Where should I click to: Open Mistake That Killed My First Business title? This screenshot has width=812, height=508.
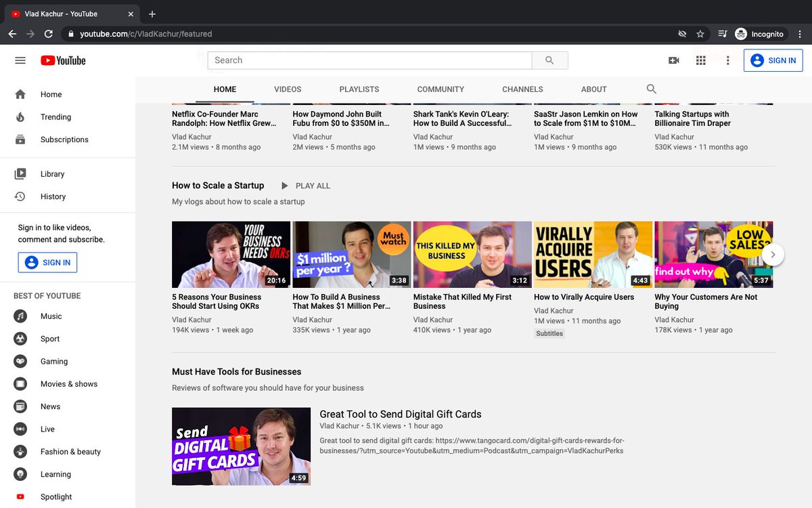coord(462,301)
